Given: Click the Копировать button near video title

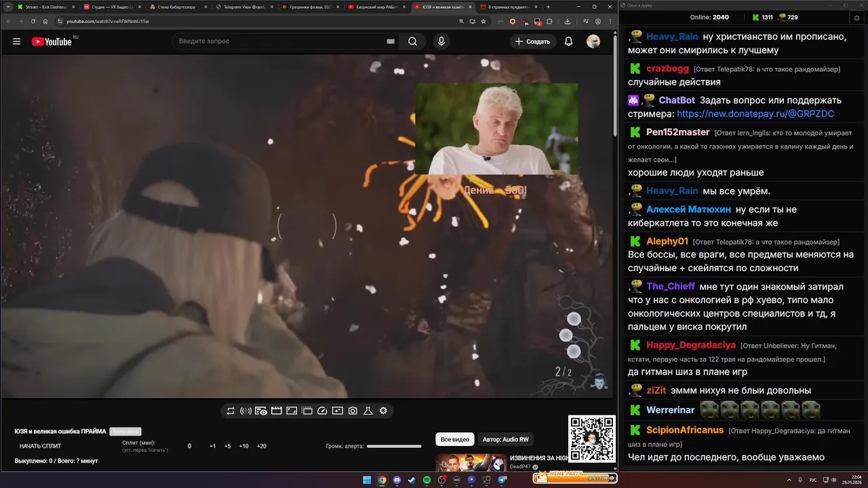Looking at the screenshot, I should pyautogui.click(x=125, y=431).
